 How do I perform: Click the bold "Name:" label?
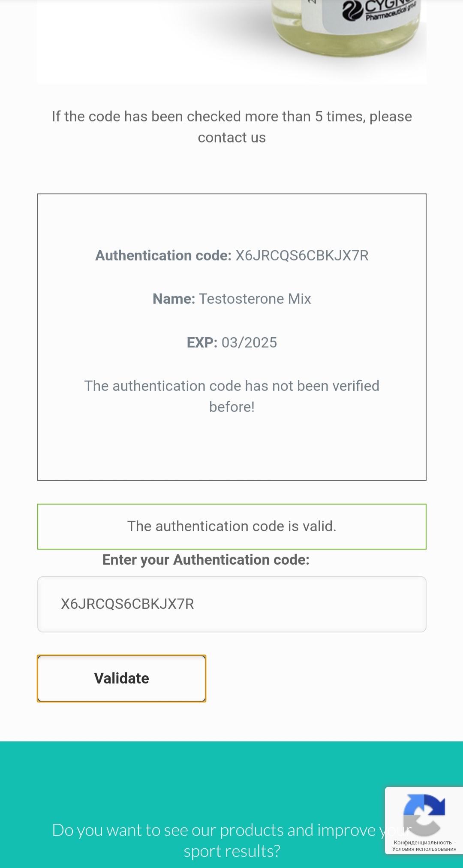pos(174,299)
